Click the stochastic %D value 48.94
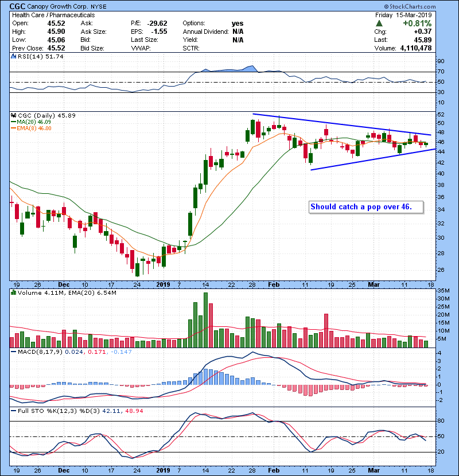The height and width of the screenshot is (476, 459). [x=134, y=411]
